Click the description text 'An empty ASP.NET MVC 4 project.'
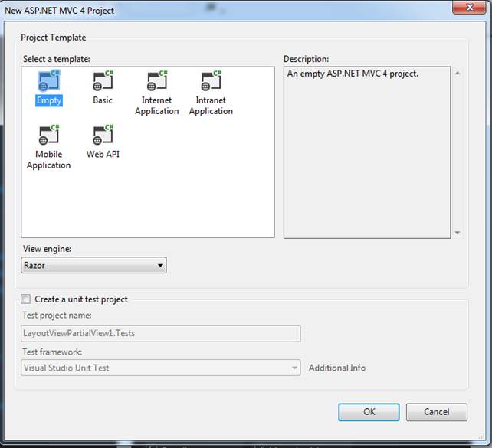This screenshot has height=448, width=492. (353, 74)
